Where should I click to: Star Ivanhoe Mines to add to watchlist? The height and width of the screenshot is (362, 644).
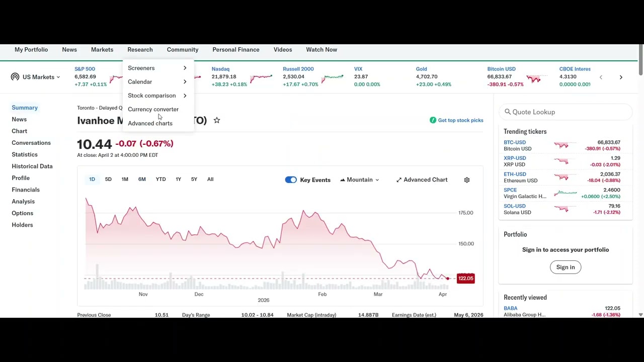(x=217, y=120)
